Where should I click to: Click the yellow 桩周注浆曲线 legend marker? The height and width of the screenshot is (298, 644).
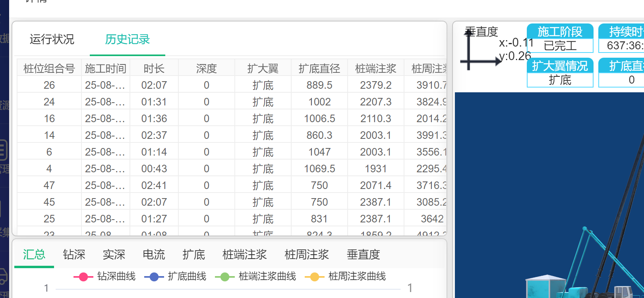pos(314,277)
